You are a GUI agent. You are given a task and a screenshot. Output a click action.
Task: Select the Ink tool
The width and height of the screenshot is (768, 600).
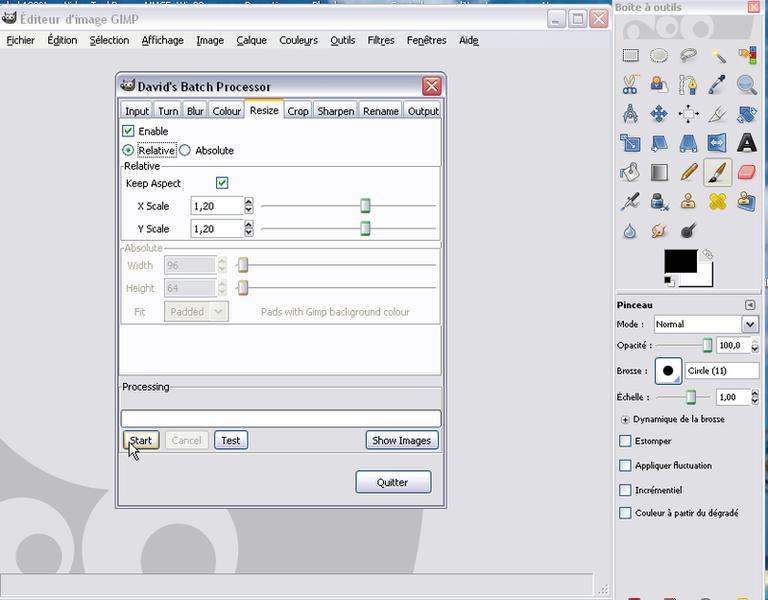pyautogui.click(x=659, y=201)
